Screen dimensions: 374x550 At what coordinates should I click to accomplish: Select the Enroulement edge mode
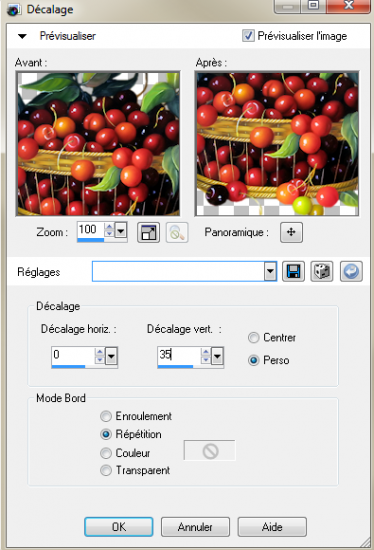(106, 416)
